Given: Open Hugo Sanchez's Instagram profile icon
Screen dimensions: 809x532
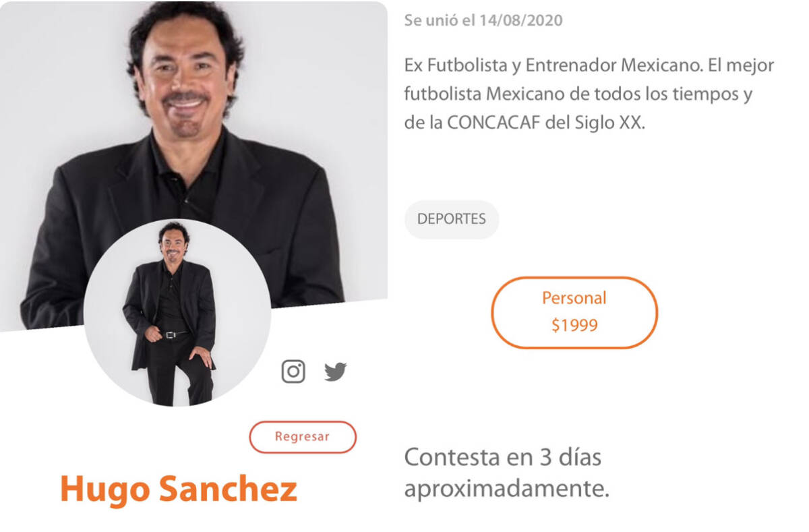Looking at the screenshot, I should pos(293,372).
